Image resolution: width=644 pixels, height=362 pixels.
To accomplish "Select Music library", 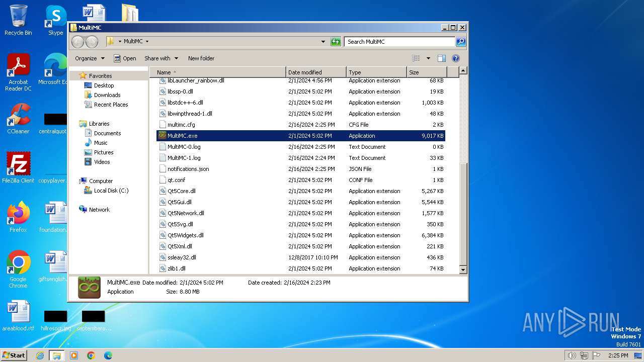I will coord(101,143).
